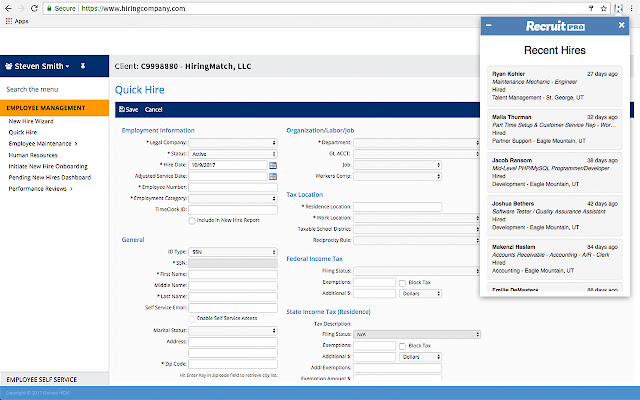
Task: Select Pending New Hires Dashboard menu item
Action: [x=49, y=177]
